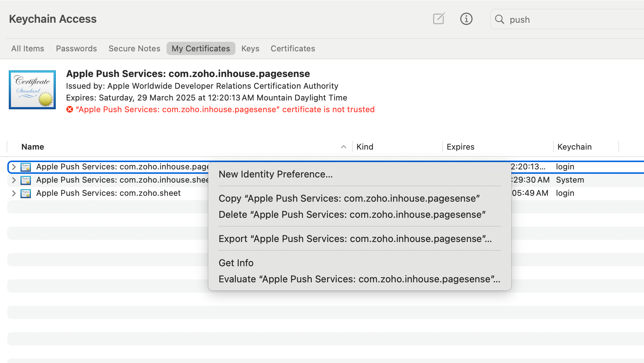Viewport: 644px width, 363px height.
Task: Expand the pagesense certificate row
Action: (14, 167)
